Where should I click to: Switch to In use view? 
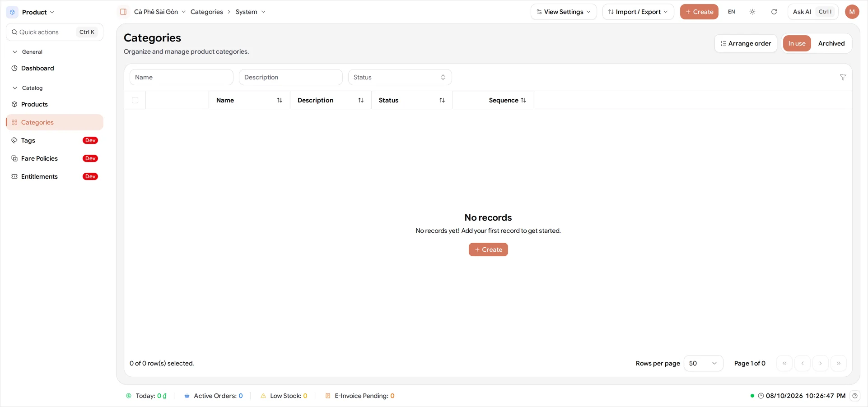click(x=797, y=43)
